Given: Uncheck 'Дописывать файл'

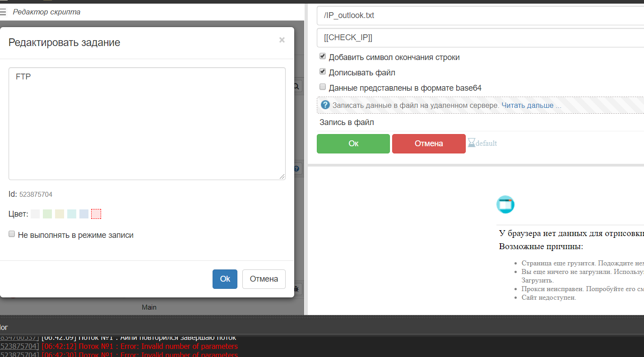Looking at the screenshot, I should (x=323, y=71).
